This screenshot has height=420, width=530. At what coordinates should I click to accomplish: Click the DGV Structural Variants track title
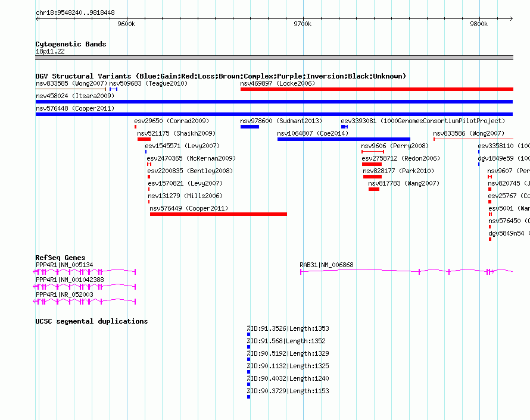(x=221, y=76)
